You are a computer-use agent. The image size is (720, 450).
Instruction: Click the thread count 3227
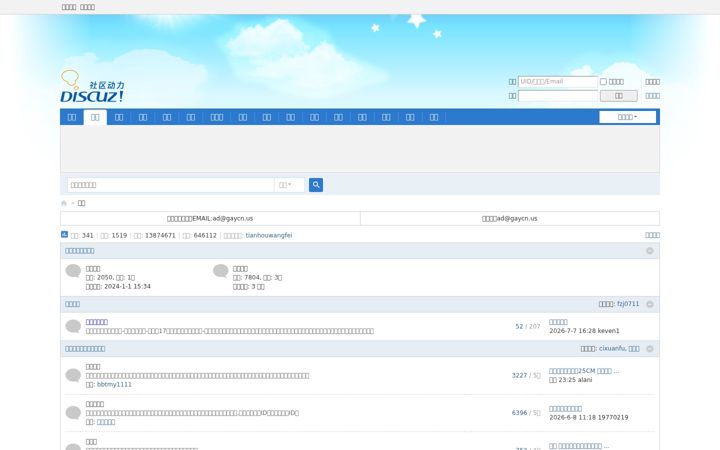click(x=519, y=376)
